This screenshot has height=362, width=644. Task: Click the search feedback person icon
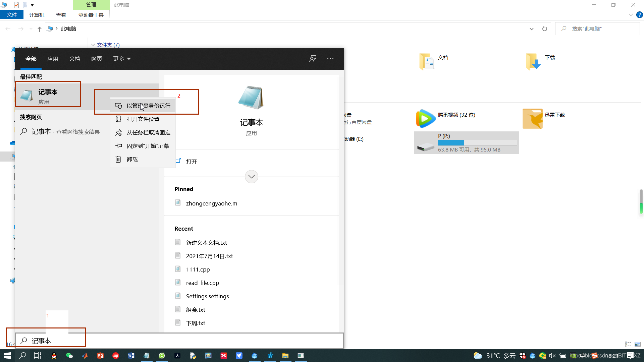[x=313, y=59]
